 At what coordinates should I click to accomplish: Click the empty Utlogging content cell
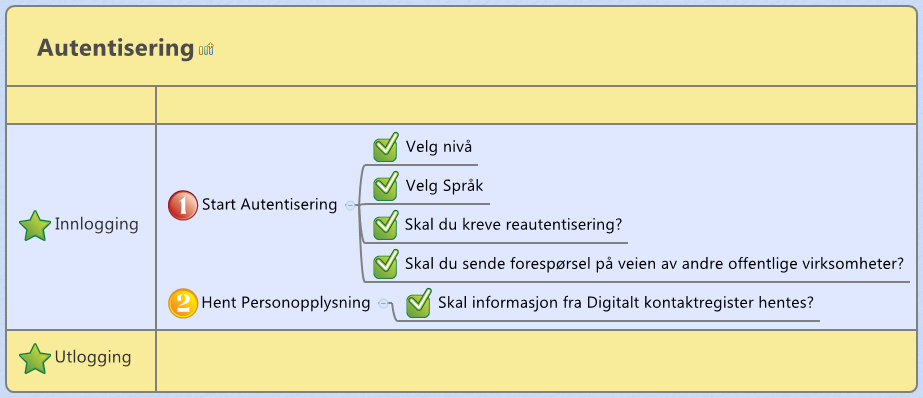tap(536, 360)
